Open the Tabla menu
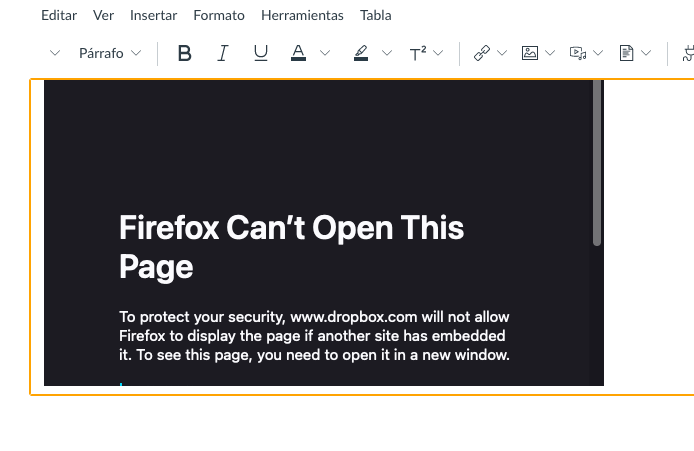 376,15
